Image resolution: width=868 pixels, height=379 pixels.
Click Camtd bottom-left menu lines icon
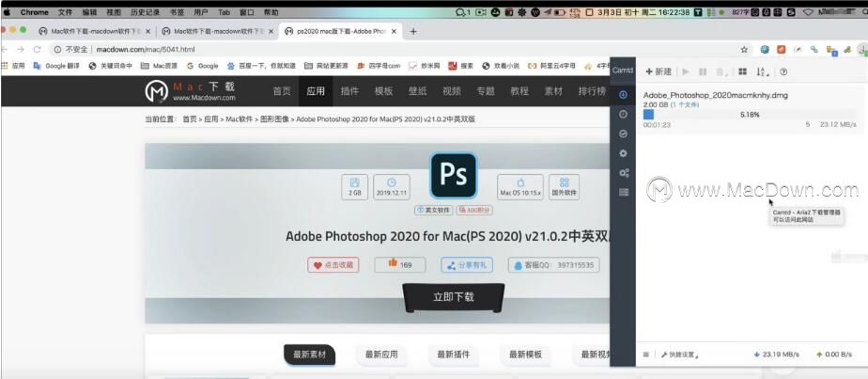coord(646,354)
